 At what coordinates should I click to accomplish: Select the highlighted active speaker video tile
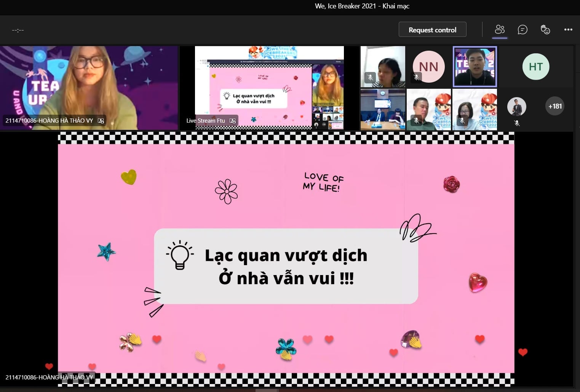tap(475, 67)
